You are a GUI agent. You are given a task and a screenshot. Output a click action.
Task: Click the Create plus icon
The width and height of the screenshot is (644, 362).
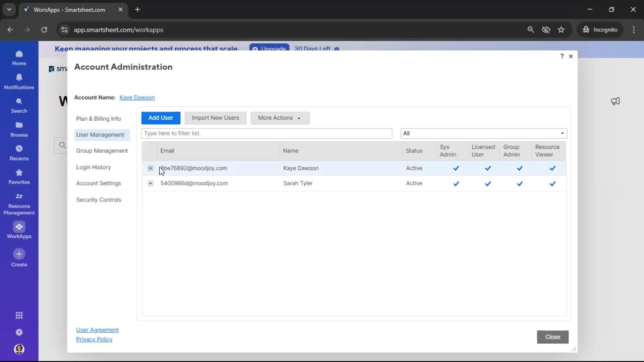click(19, 254)
